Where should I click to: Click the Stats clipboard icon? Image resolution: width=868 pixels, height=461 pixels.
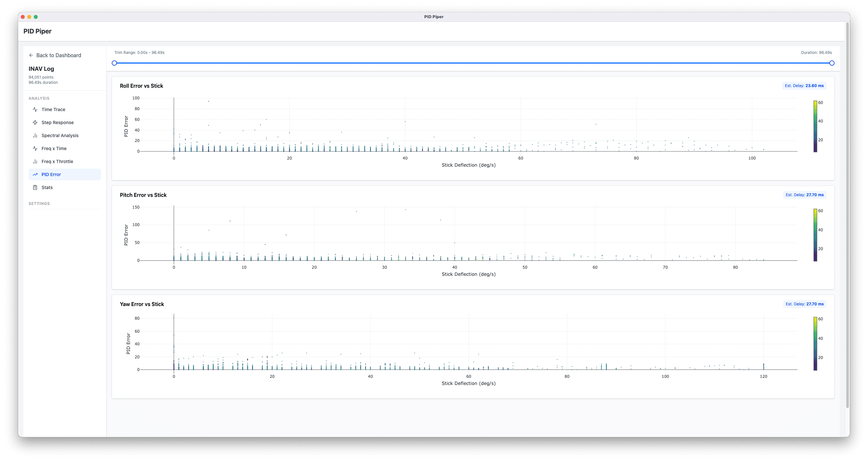pos(35,187)
